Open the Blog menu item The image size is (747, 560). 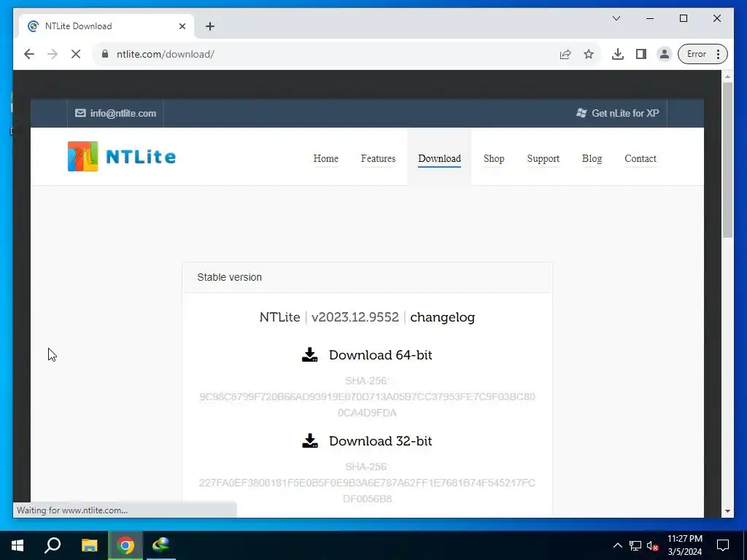point(592,158)
